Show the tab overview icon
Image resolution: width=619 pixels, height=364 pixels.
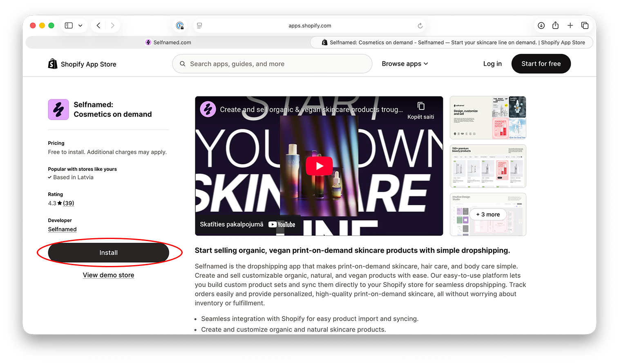click(585, 25)
